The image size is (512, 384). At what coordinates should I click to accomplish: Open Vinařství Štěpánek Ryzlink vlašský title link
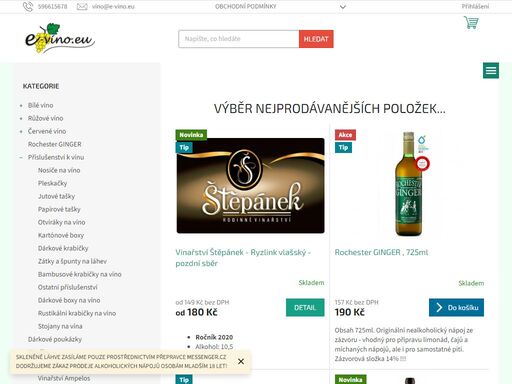tap(243, 258)
